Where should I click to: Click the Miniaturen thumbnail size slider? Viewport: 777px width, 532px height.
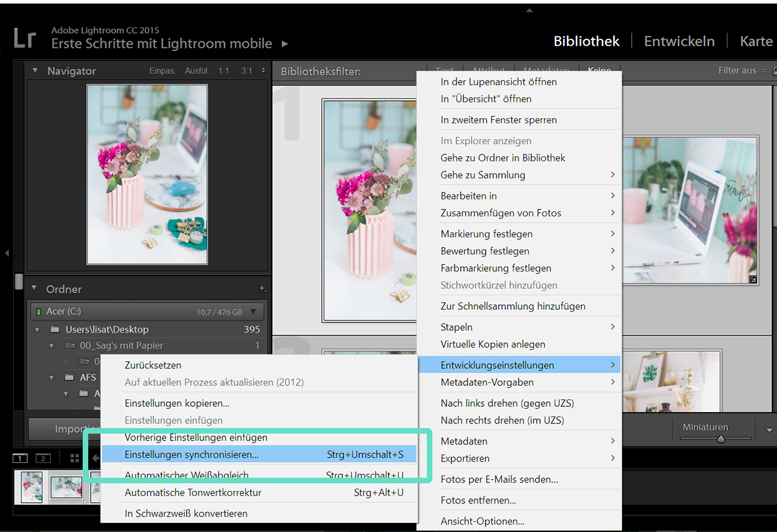coord(721,439)
